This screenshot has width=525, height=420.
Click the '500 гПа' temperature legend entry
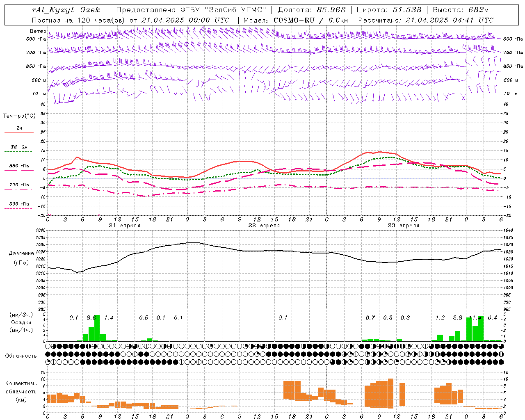19,204
